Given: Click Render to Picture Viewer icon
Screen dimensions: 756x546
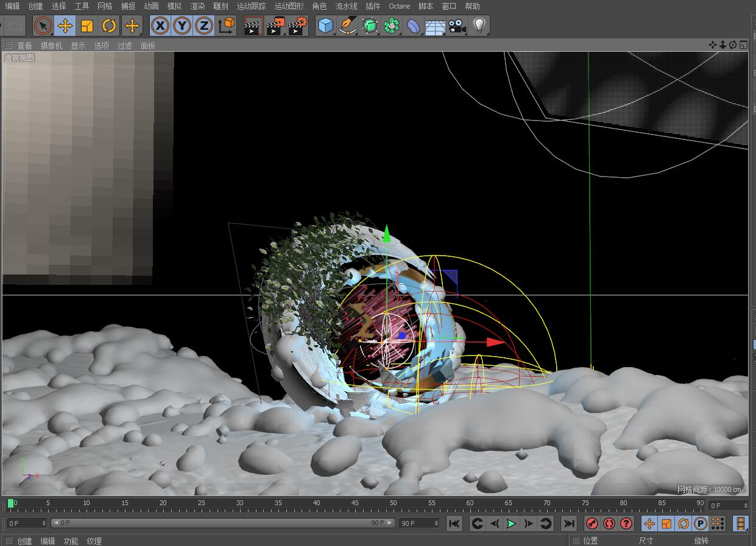Looking at the screenshot, I should [x=275, y=26].
